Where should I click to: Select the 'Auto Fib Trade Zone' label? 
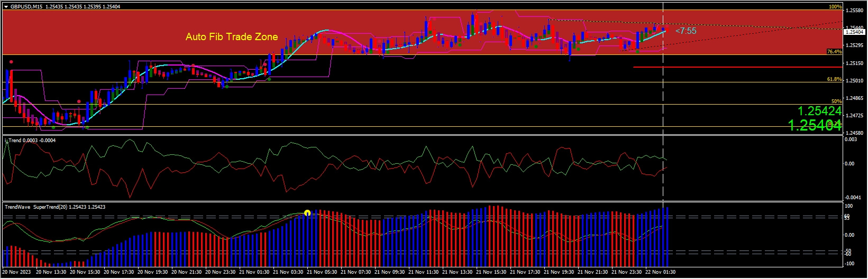232,36
